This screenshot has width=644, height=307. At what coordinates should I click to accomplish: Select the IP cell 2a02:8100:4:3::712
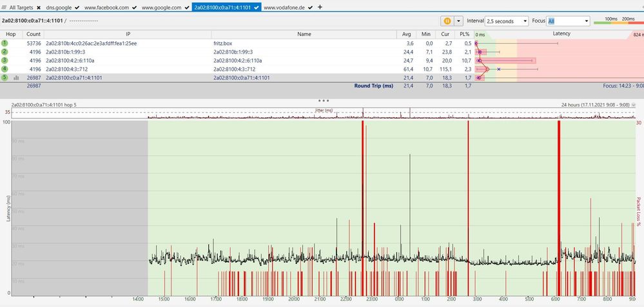point(66,69)
